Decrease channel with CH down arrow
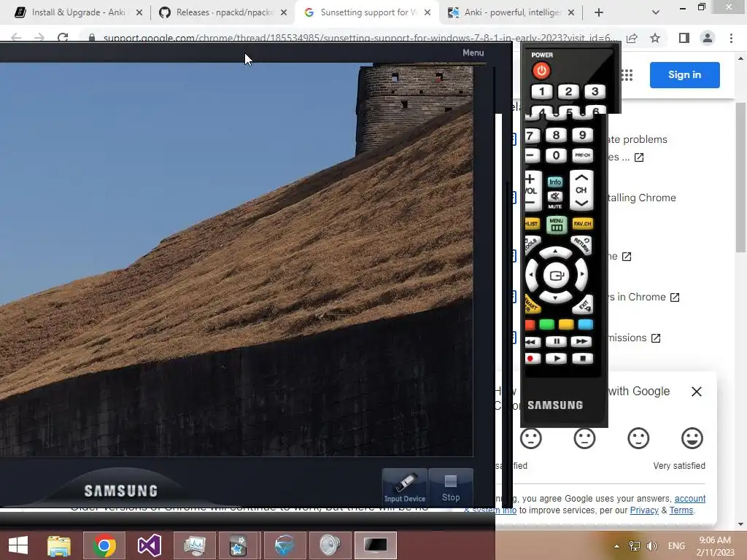The width and height of the screenshot is (747, 560). (x=581, y=203)
